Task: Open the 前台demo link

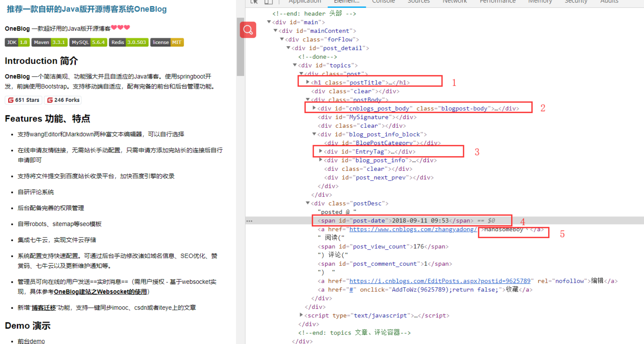Action: point(31,341)
